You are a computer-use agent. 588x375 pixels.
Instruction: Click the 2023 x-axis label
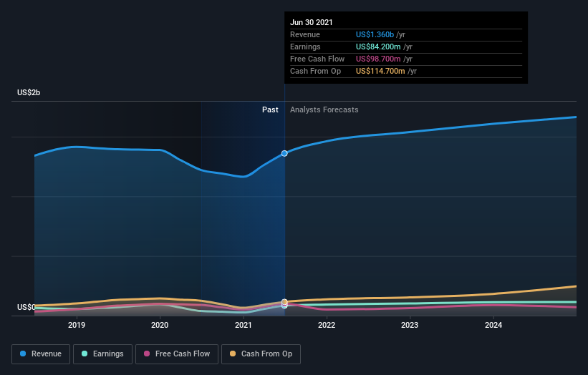(x=410, y=325)
